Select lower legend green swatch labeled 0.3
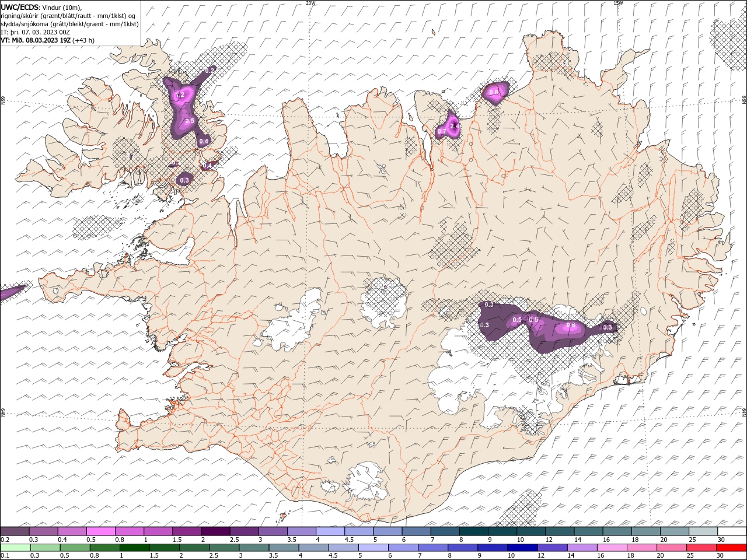Image resolution: width=747 pixels, height=560 pixels. point(45,548)
